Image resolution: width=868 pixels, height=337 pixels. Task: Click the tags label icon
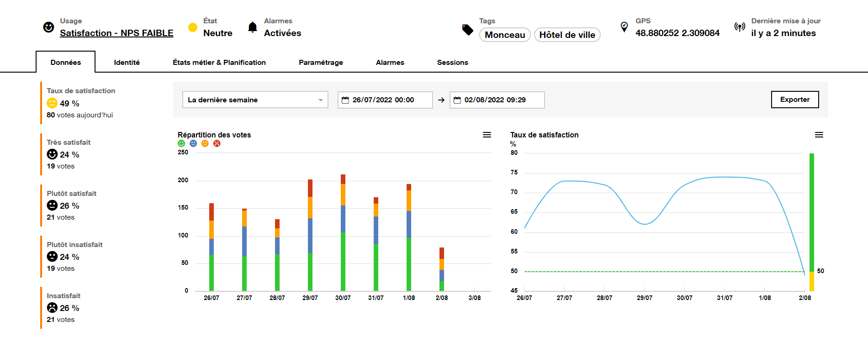pos(467,30)
